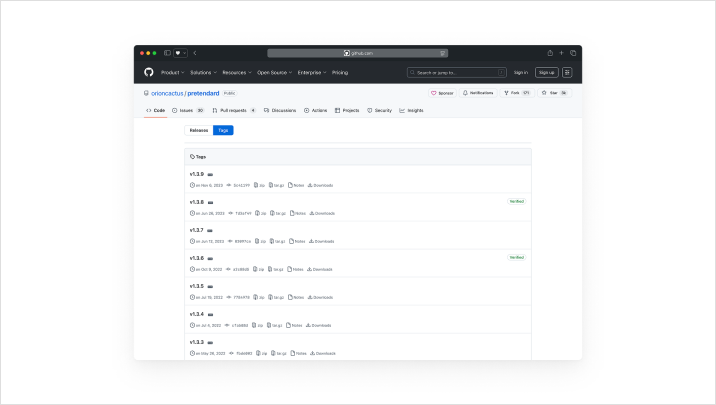Open the Pull requests tab
This screenshot has width=716, height=405.
coord(234,110)
